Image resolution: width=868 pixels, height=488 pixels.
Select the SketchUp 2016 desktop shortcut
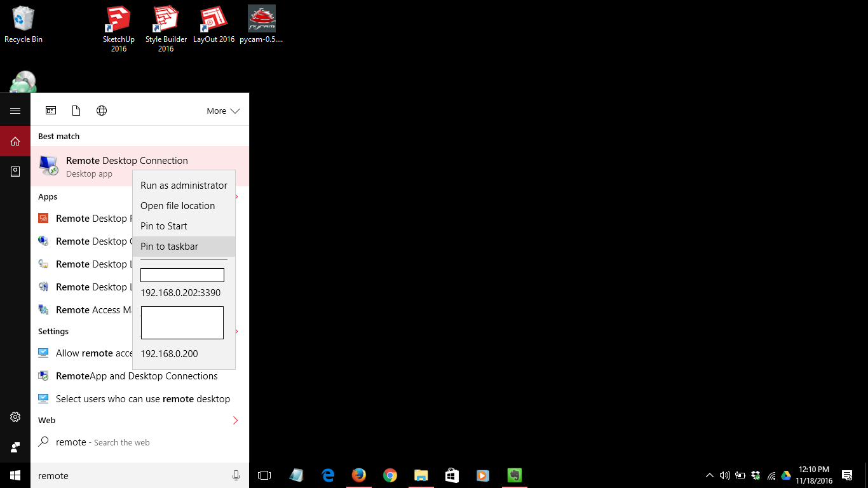click(x=118, y=29)
